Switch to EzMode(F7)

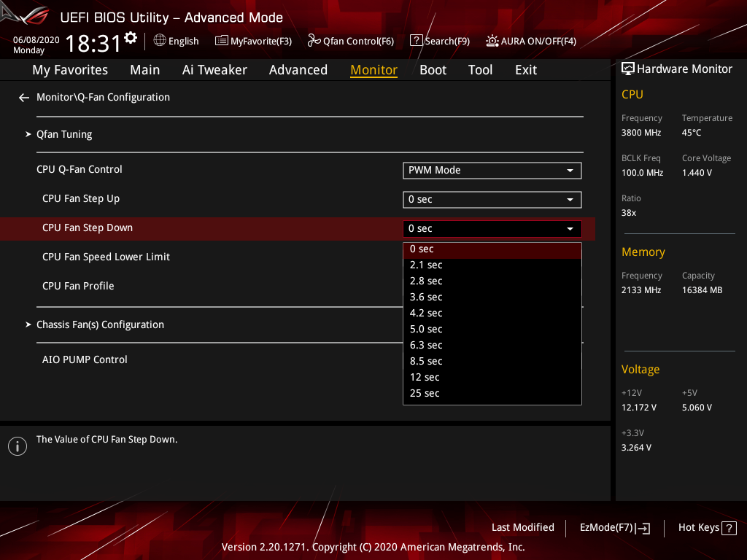pyautogui.click(x=614, y=528)
